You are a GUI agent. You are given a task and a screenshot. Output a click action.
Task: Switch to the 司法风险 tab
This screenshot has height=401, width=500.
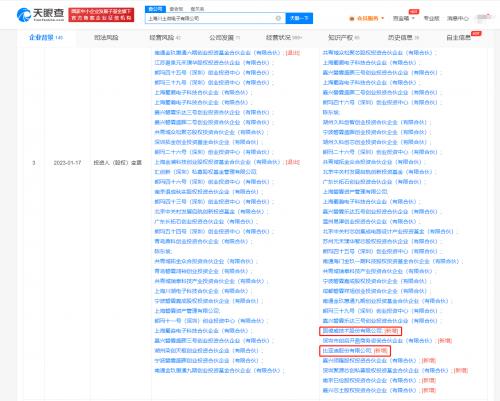pos(106,38)
